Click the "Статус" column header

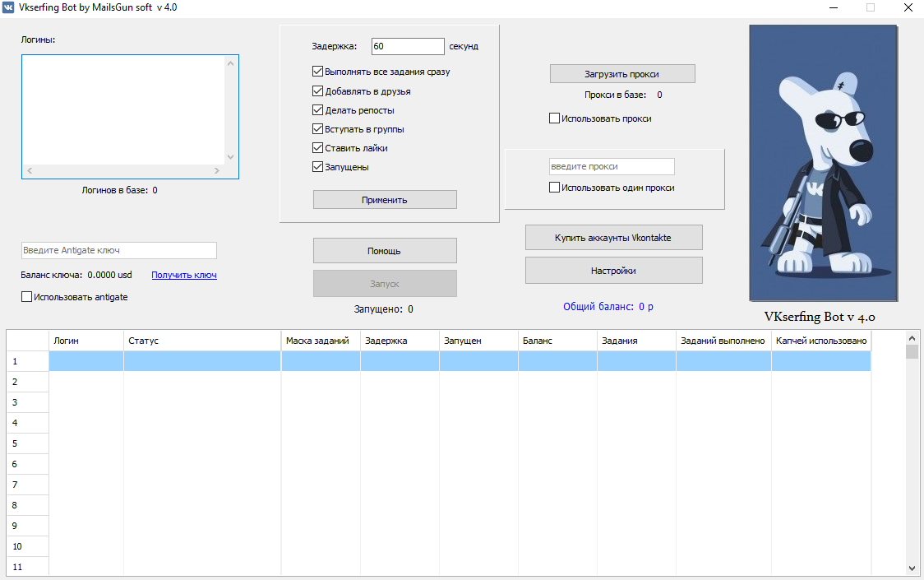(x=202, y=341)
